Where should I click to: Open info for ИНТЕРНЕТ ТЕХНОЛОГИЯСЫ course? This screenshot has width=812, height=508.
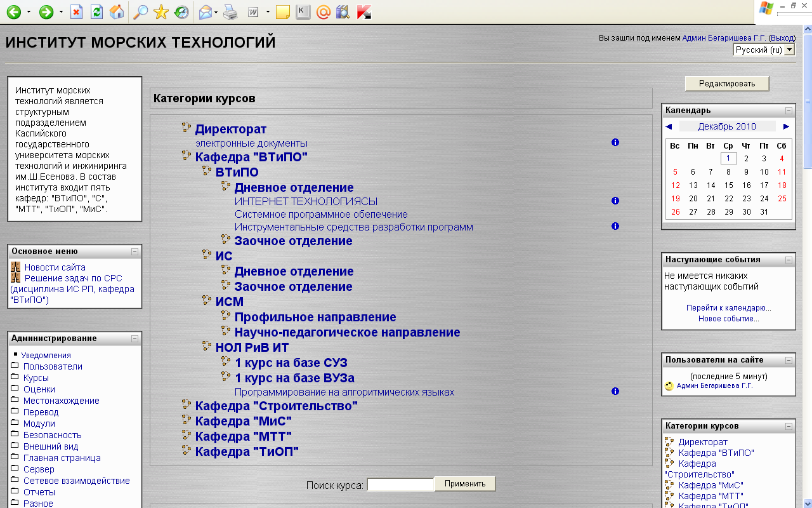click(615, 201)
